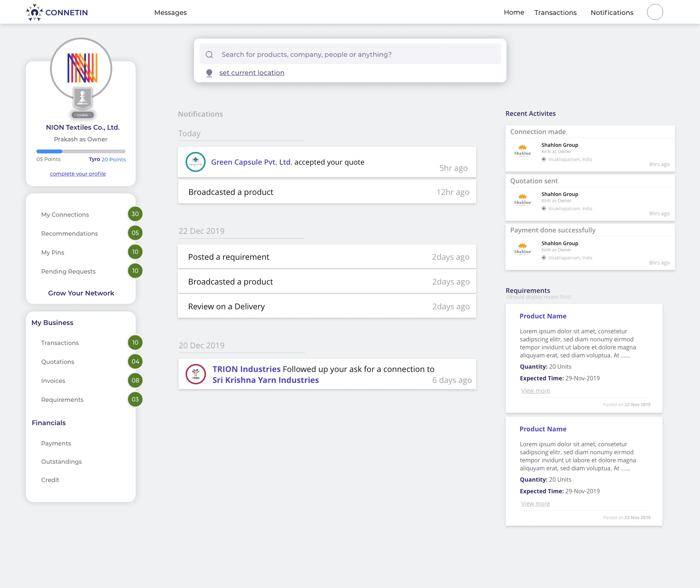The image size is (700, 588).
Task: Click View more on first requirement
Action: click(x=535, y=391)
